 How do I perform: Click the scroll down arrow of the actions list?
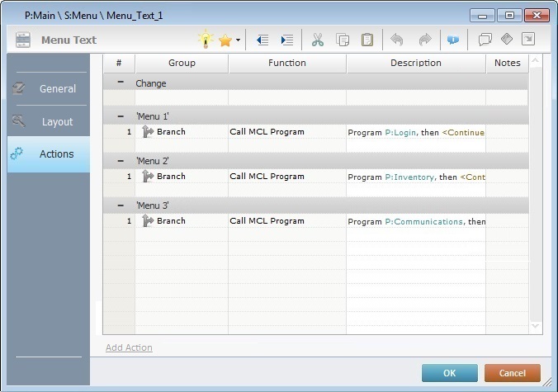535,327
